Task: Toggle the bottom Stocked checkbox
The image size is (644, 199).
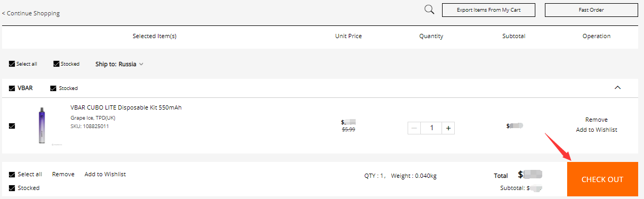Action: 12,188
